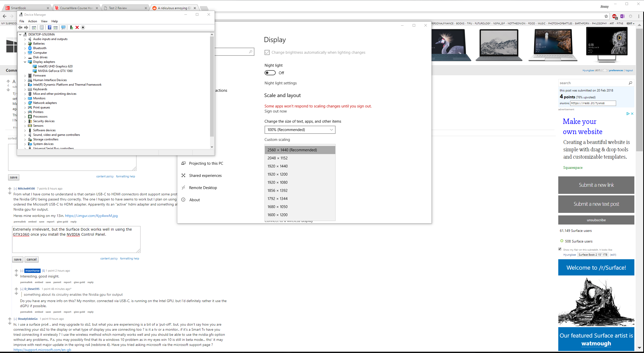Click the search magnifier in the subreddit sidebar
644x353 pixels.
point(631,83)
